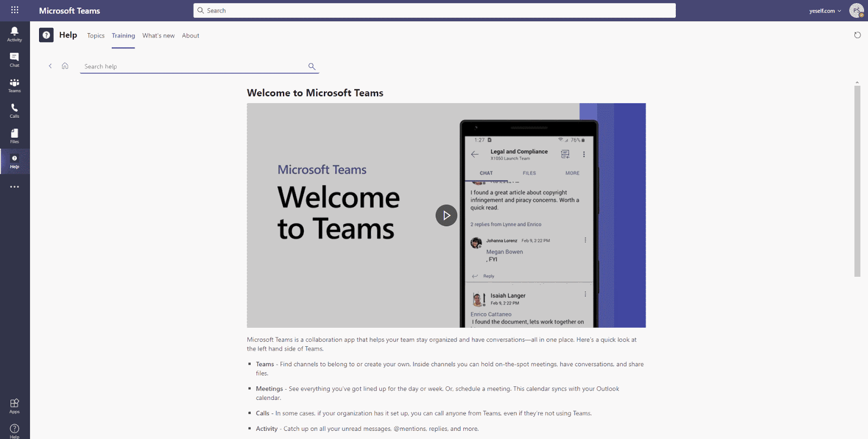Screen dimensions: 868x439
Task: Click the bold Meetings bullet text
Action: 270,389
